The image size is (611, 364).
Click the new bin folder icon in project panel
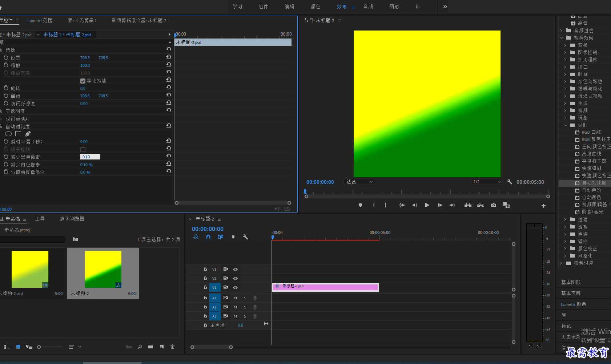(x=150, y=347)
